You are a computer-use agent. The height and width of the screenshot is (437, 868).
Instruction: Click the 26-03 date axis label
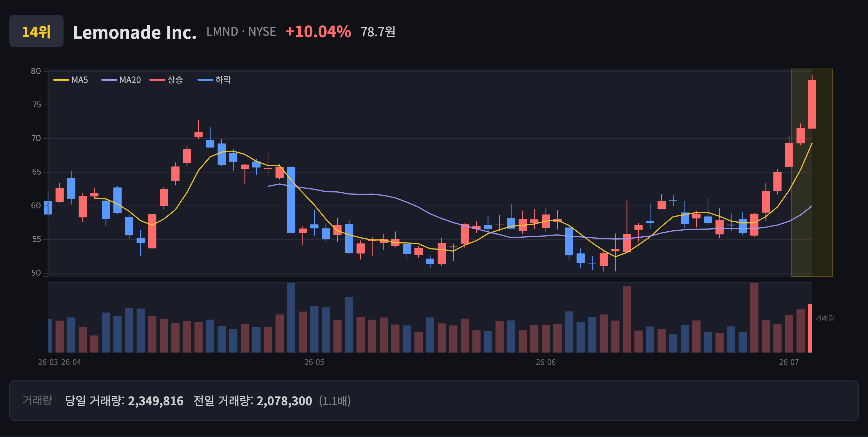(x=48, y=363)
